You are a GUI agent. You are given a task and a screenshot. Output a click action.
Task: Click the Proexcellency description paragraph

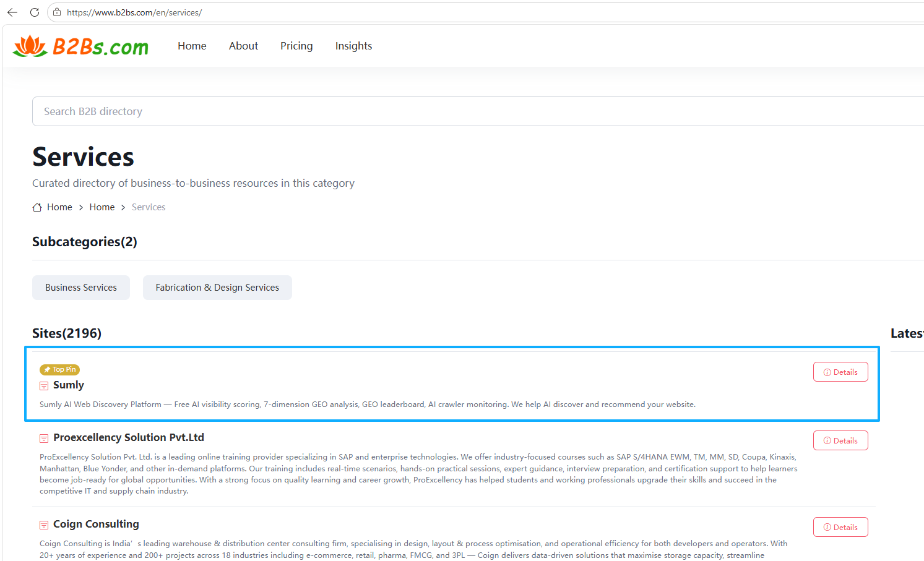(418, 474)
